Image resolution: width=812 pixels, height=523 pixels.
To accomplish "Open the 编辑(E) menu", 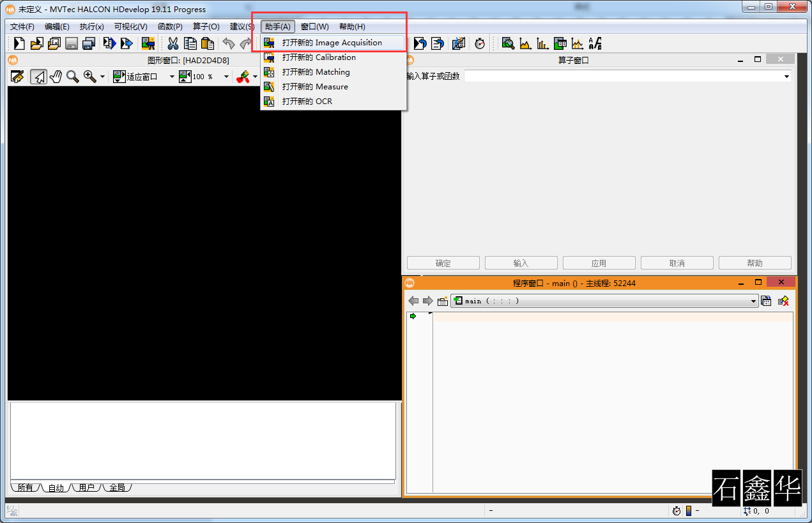I will click(57, 26).
